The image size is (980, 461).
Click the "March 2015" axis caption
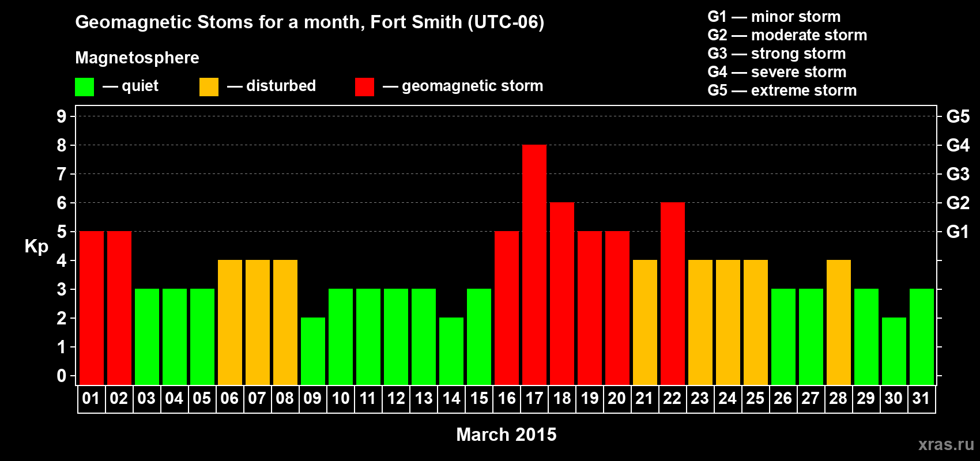tap(506, 434)
